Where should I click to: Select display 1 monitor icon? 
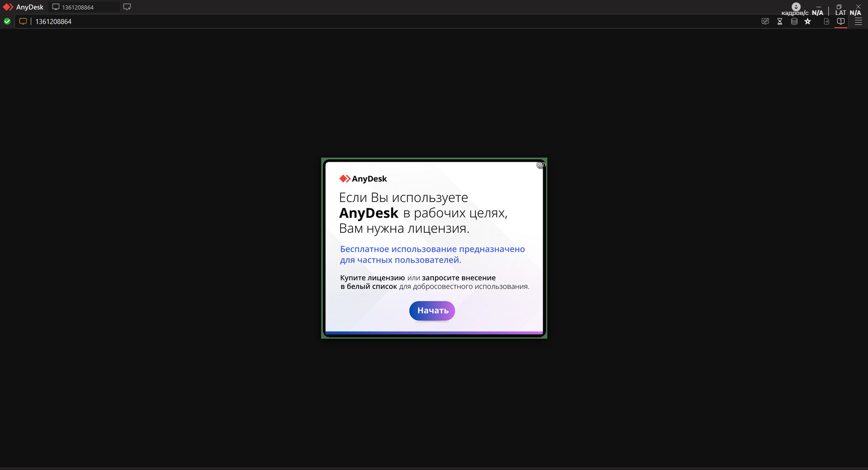tap(841, 21)
